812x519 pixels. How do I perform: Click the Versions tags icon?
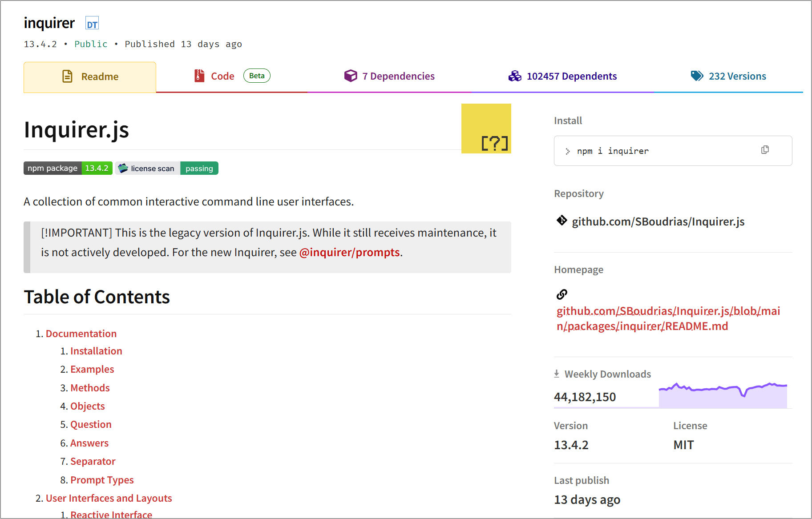(697, 76)
